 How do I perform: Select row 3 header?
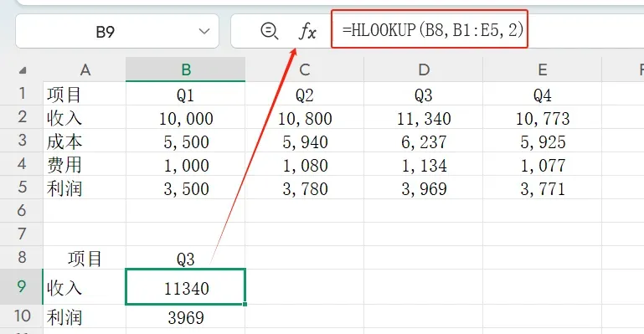22,141
